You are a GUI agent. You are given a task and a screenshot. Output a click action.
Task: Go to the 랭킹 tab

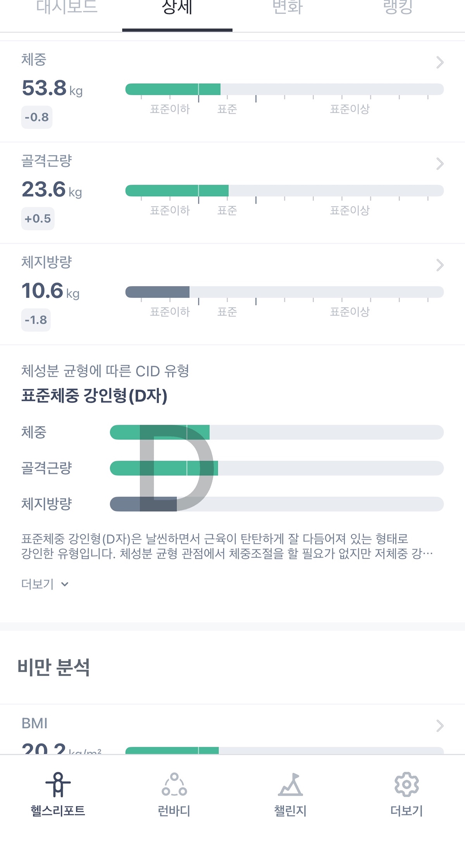tap(398, 8)
